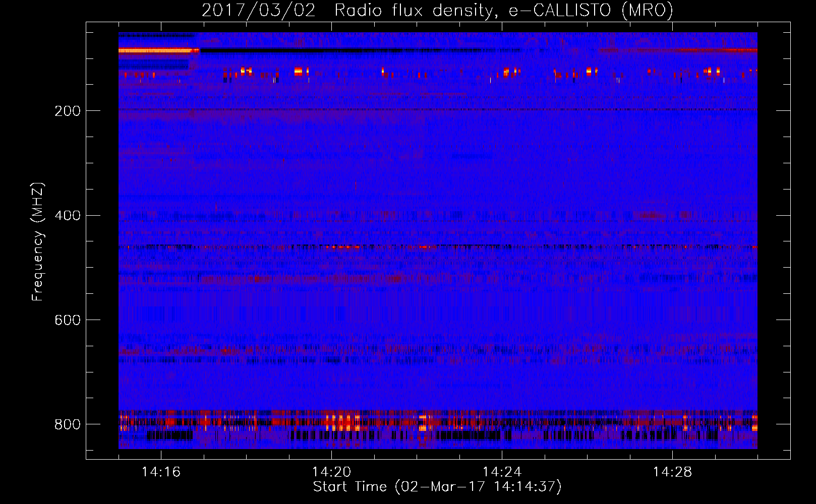Click the 'Start Time (02-Mar-17 14:14:37)' label
Viewport: 816px width, 504px height.
(437, 487)
